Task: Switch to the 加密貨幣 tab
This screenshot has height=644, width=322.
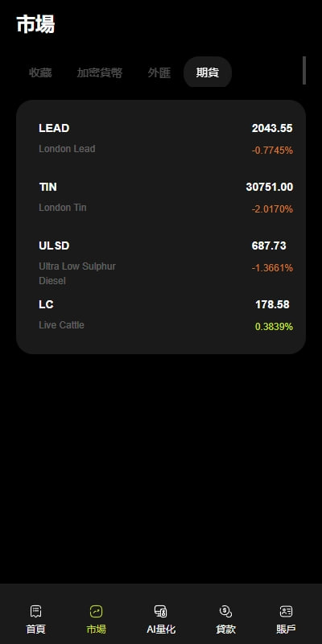Action: tap(99, 72)
